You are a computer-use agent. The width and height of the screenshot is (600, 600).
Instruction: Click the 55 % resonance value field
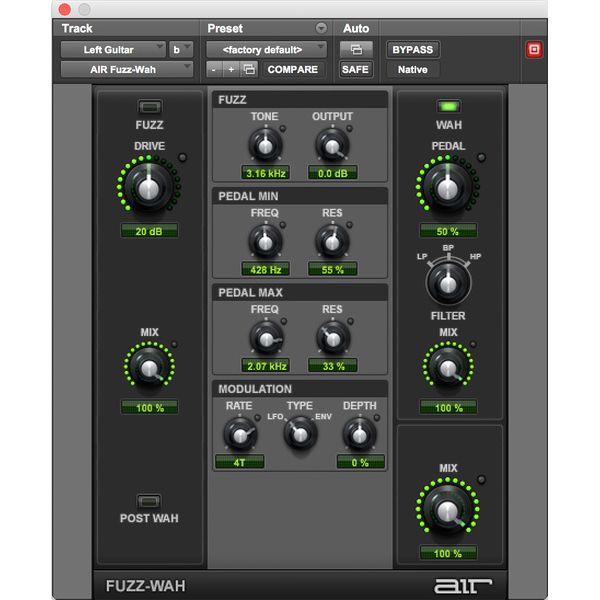point(333,269)
